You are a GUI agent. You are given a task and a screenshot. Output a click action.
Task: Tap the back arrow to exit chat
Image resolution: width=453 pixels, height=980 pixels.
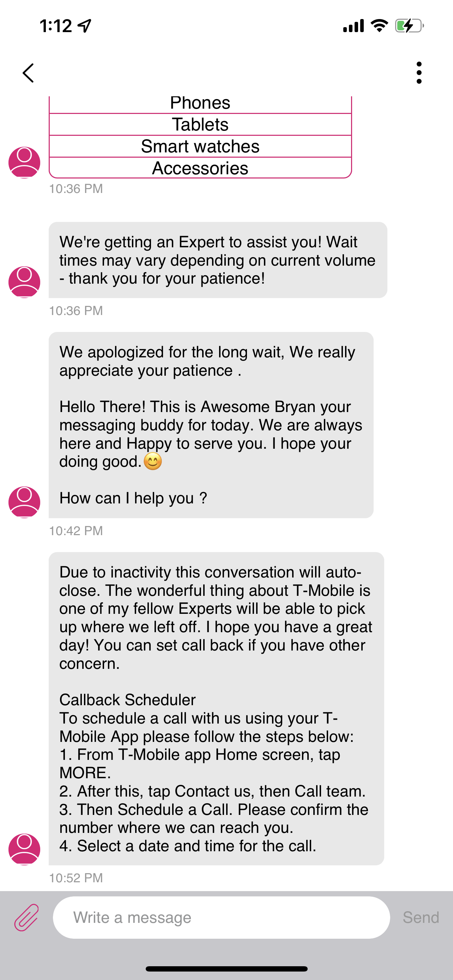click(28, 72)
